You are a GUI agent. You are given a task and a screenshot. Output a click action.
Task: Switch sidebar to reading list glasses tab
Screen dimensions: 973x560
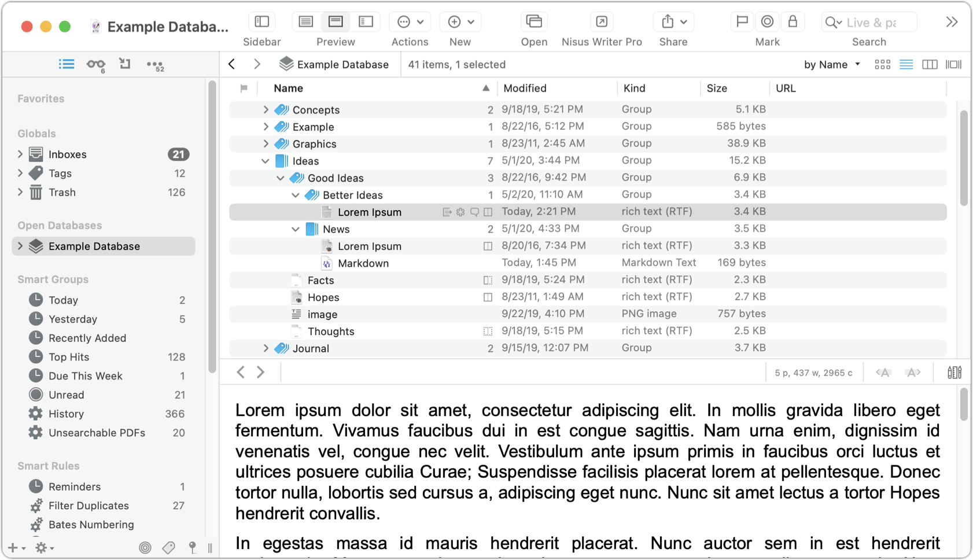point(96,65)
